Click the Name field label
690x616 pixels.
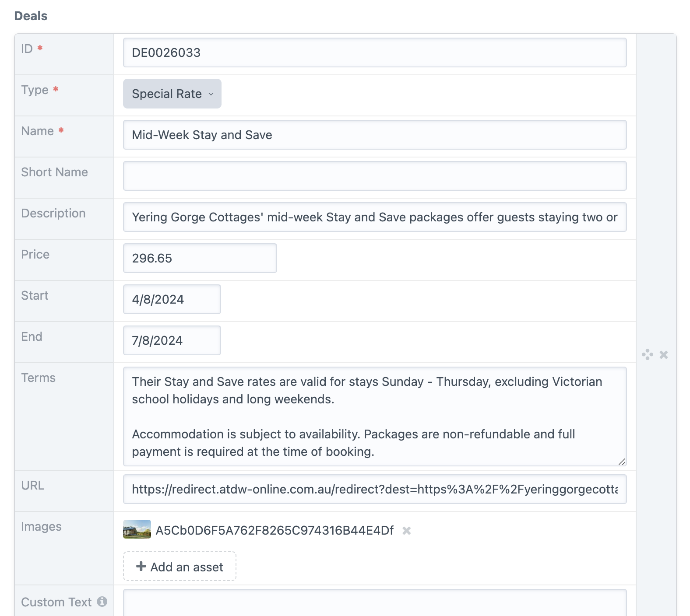pos(38,131)
